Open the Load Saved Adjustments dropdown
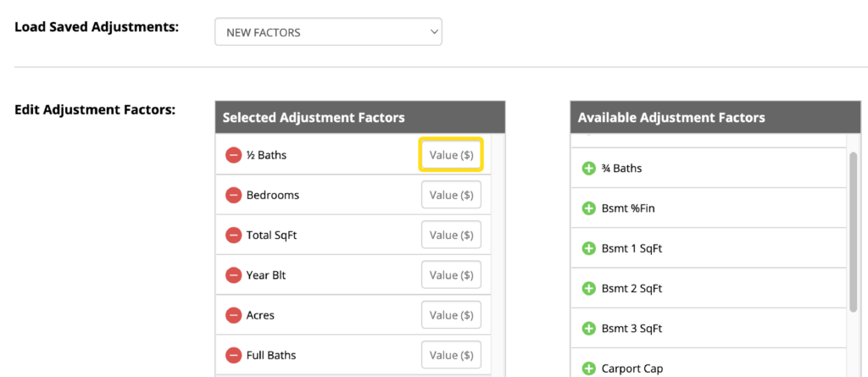This screenshot has height=377, width=868. [x=328, y=32]
